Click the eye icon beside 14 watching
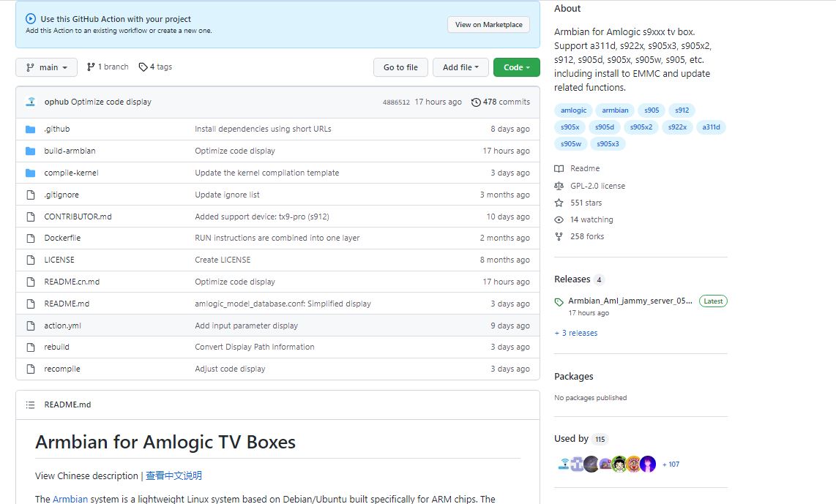This screenshot has width=836, height=504. point(559,219)
